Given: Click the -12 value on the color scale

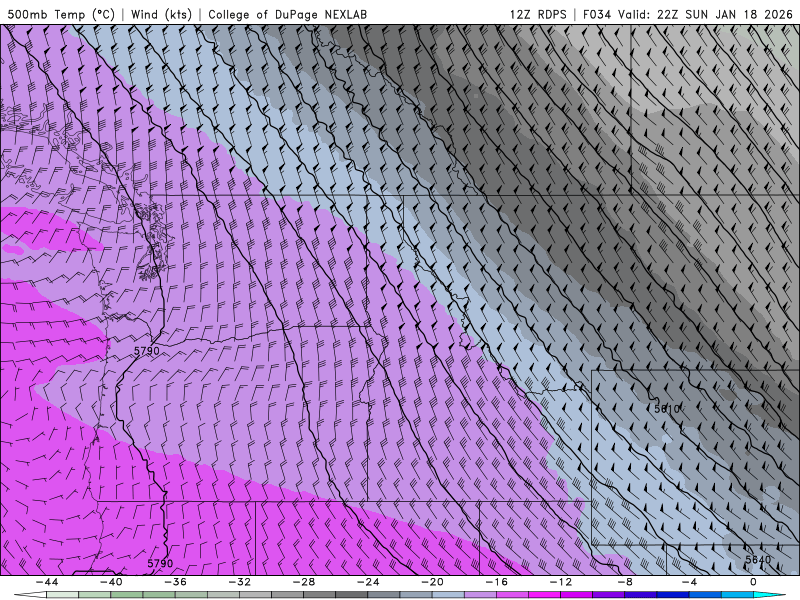Looking at the screenshot, I should point(561,582).
